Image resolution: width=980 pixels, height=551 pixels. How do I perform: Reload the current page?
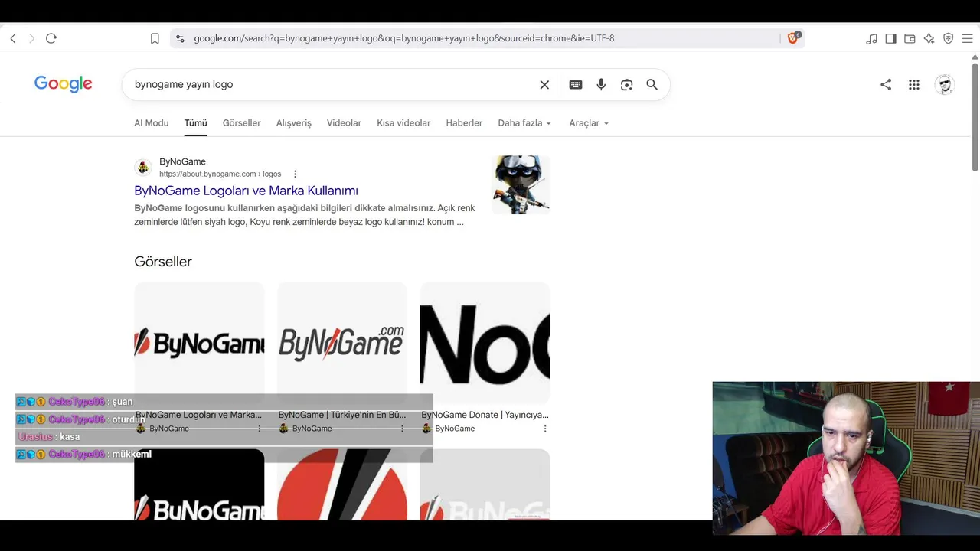click(51, 38)
